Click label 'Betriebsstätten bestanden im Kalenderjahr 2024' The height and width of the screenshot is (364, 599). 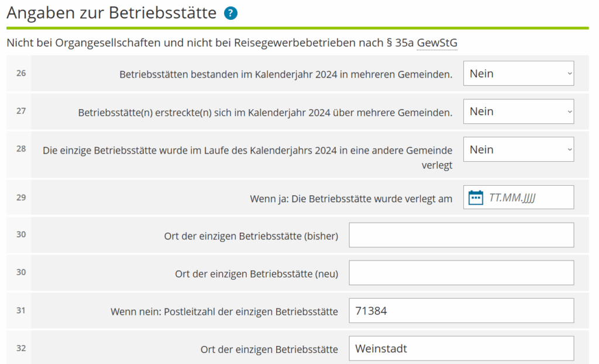(x=285, y=75)
